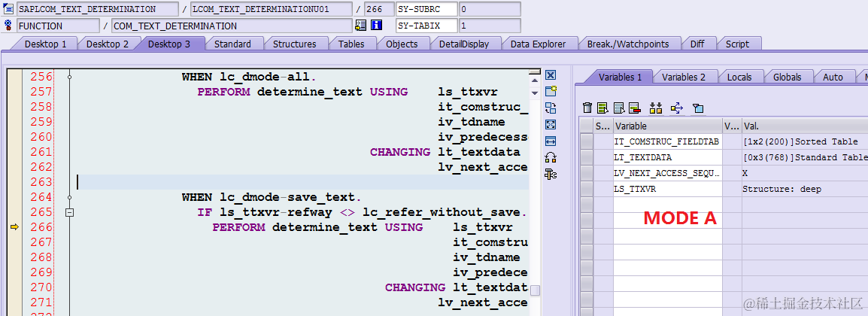Click the LCOM_TEXT_DETERMINATIONU01 include field
This screenshot has width=868, height=316.
(271, 9)
